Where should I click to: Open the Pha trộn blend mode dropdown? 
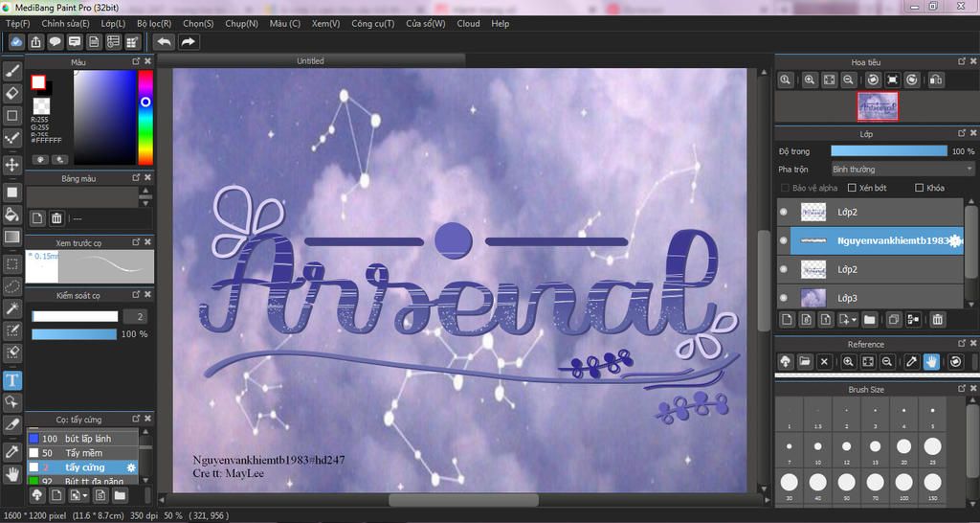pyautogui.click(x=903, y=170)
